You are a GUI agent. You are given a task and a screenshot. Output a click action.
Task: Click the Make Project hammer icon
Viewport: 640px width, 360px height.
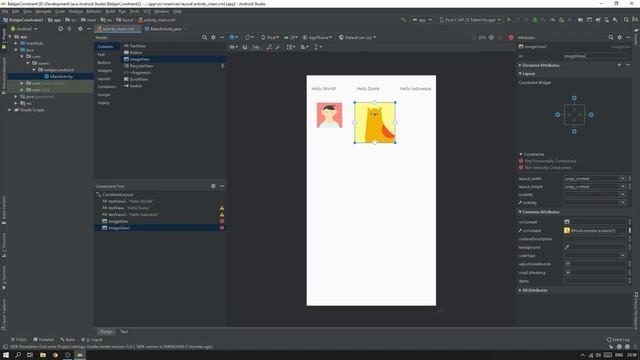403,20
